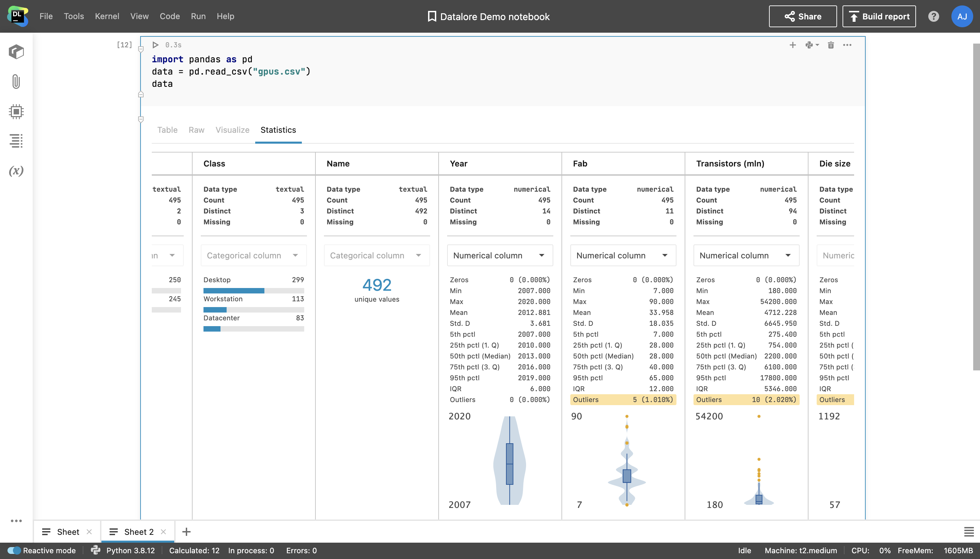This screenshot has width=980, height=559.
Task: Click the vertical scrollbar thumb
Action: coord(976,207)
